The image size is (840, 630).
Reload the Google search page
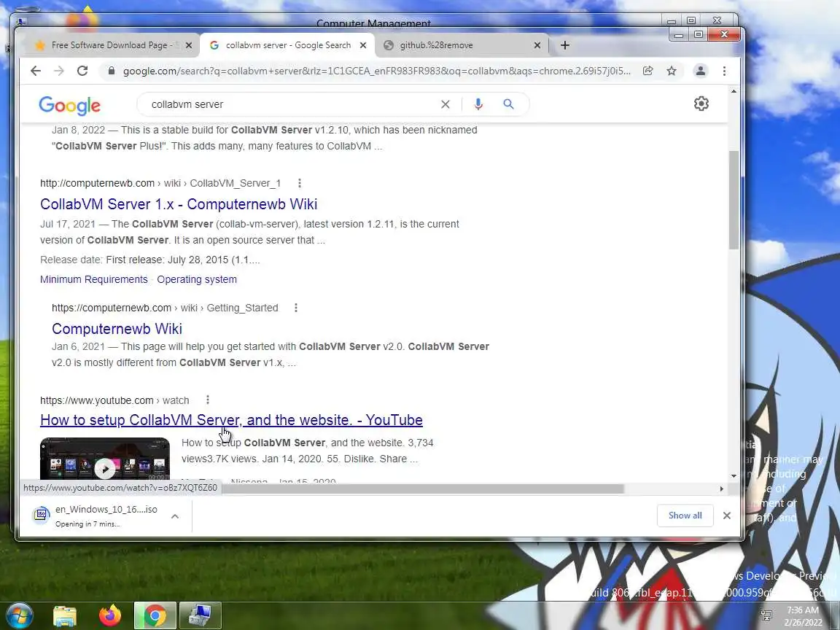[x=82, y=71]
